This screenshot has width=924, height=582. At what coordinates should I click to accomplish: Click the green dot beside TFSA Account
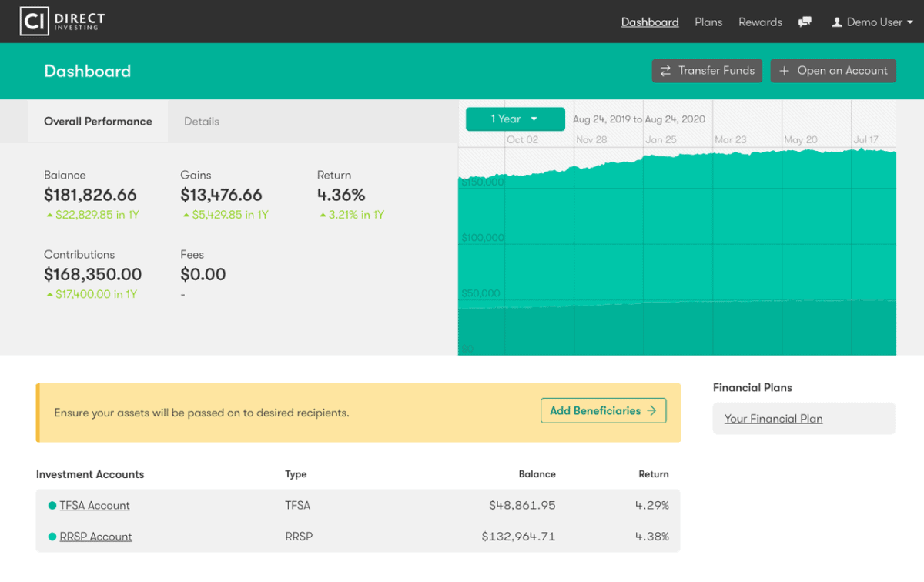point(52,506)
